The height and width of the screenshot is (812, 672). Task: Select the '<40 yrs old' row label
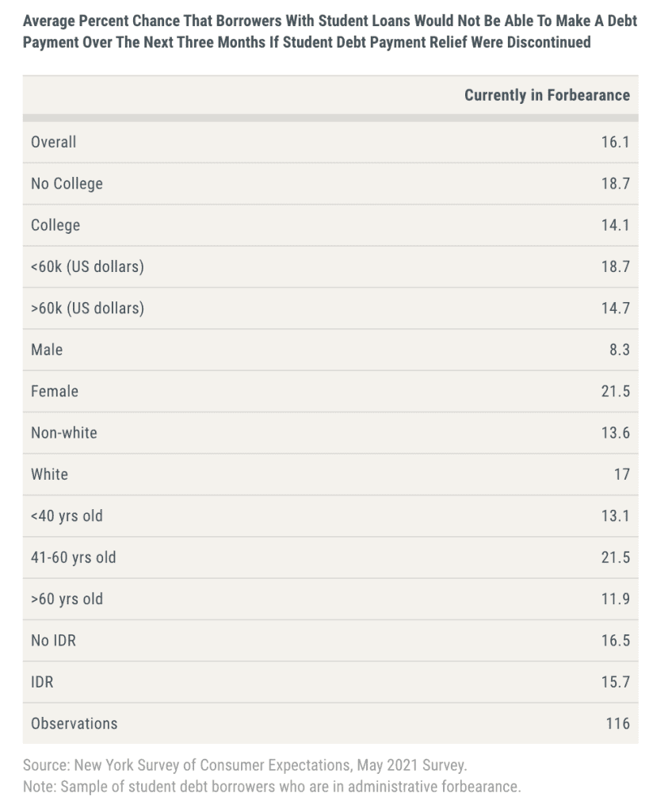[x=67, y=516]
